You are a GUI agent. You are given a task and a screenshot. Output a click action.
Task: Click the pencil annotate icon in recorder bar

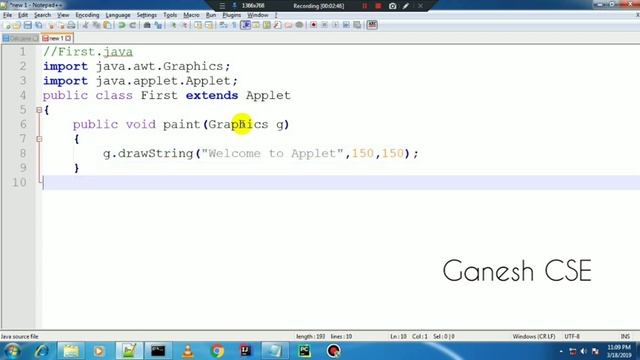(406, 6)
